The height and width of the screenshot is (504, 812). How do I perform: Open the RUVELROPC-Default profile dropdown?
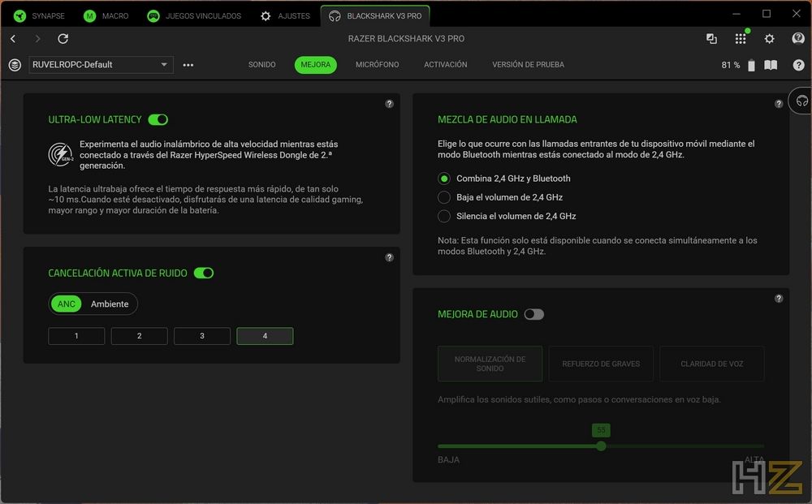point(101,65)
